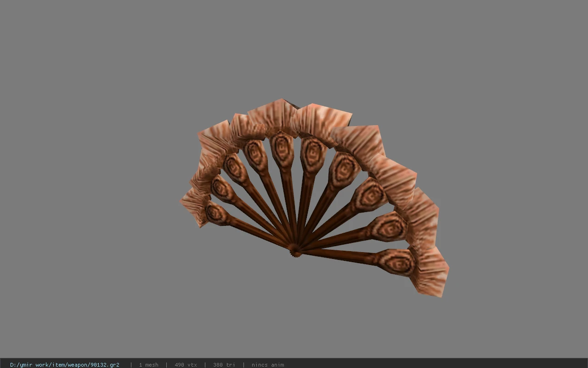Click the '380 tri' triangle count
The width and height of the screenshot is (588, 368).
click(x=224, y=365)
